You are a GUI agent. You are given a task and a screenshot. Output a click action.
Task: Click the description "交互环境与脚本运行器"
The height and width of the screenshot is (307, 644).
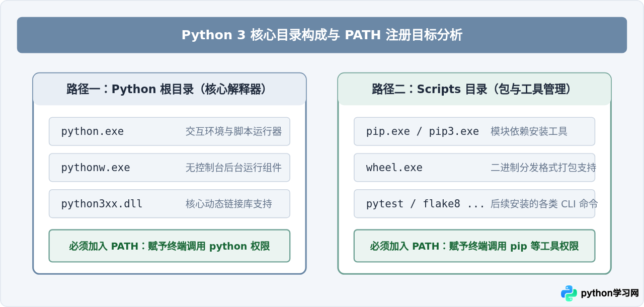tap(233, 131)
